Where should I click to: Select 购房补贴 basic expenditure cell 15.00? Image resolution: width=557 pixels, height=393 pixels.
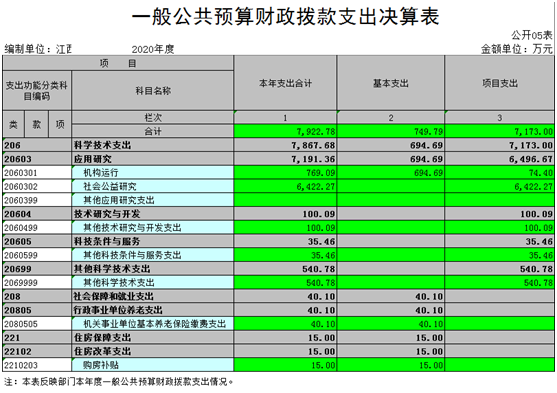(x=390, y=365)
